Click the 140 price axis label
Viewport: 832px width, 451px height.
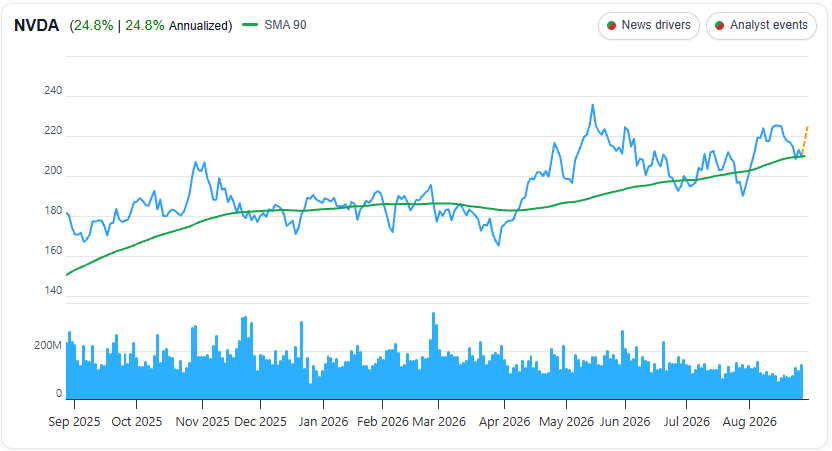(53, 290)
